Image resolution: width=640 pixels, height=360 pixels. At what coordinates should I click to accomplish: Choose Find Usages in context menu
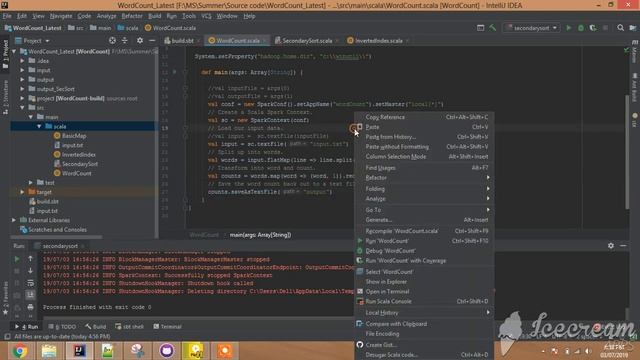pyautogui.click(x=424, y=168)
